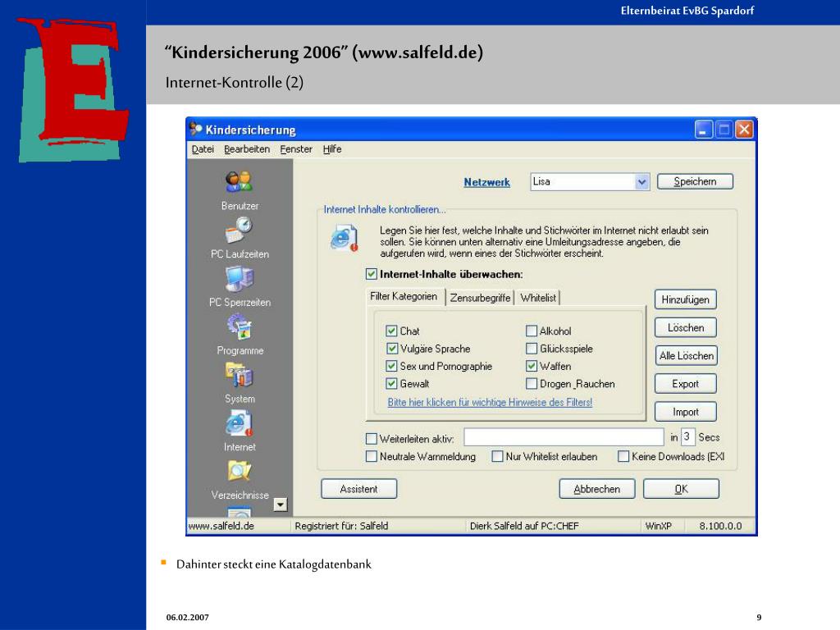Open the user dropdown showing Lisa
This screenshot has height=630, width=840.
[x=641, y=182]
